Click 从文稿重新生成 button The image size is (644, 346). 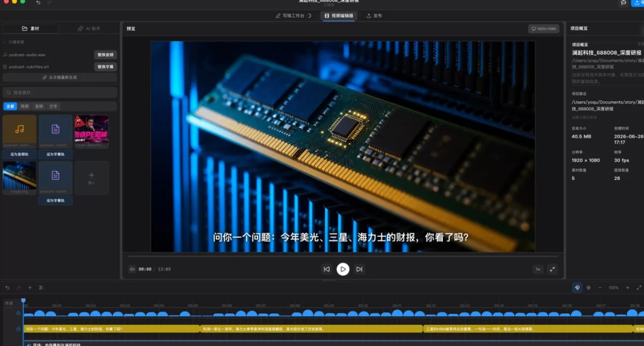[60, 77]
